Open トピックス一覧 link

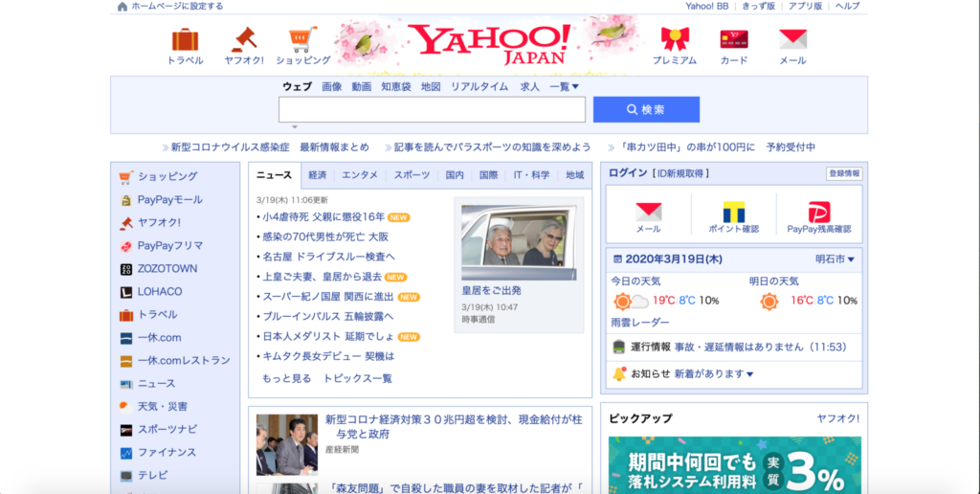pyautogui.click(x=358, y=378)
